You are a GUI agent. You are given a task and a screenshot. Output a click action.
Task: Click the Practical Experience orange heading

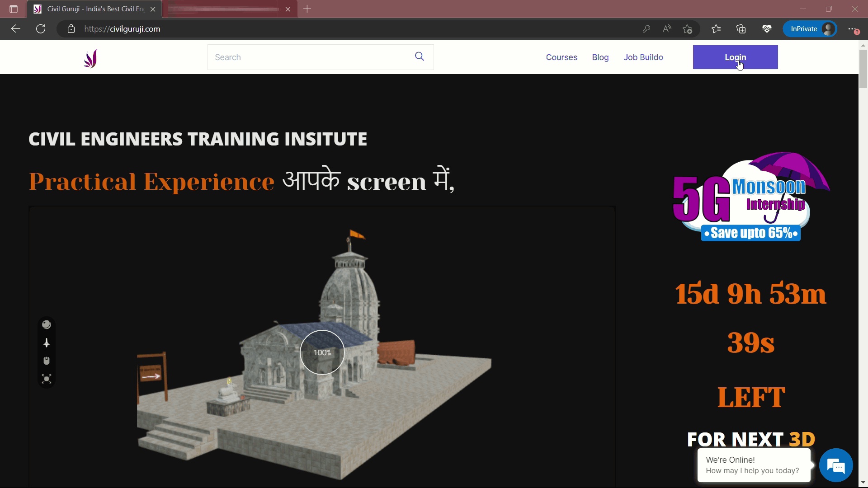151,182
